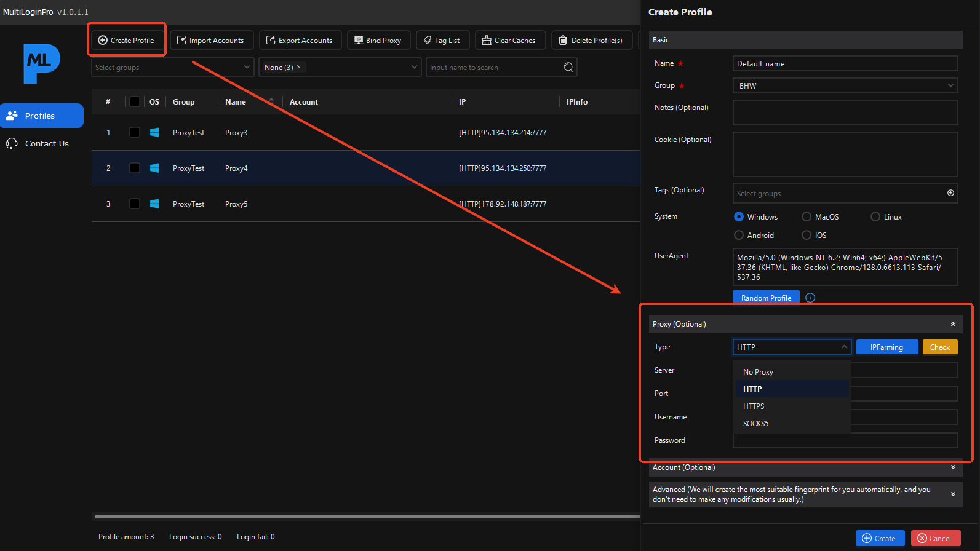The width and height of the screenshot is (980, 551).
Task: Open the Bind Proxy tool
Action: (378, 40)
